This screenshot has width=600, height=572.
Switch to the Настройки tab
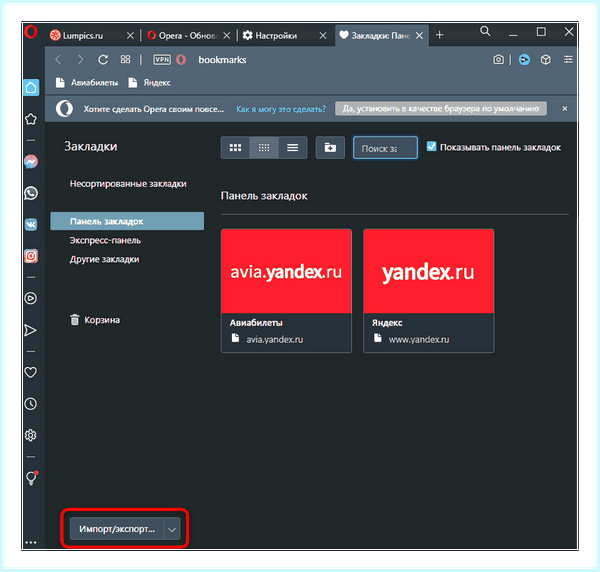pyautogui.click(x=276, y=36)
